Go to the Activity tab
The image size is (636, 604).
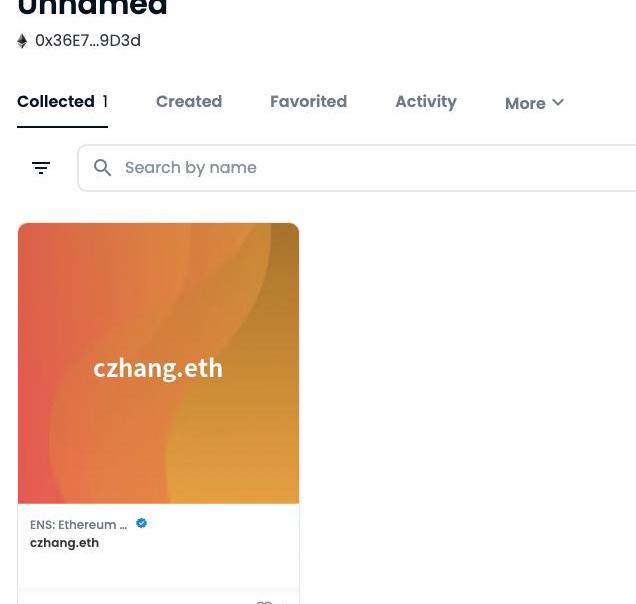426,102
